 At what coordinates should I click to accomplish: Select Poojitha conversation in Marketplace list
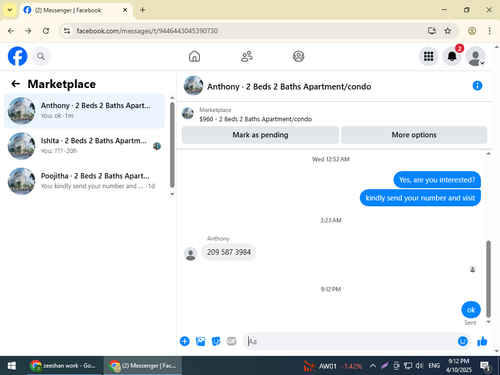pyautogui.click(x=84, y=181)
